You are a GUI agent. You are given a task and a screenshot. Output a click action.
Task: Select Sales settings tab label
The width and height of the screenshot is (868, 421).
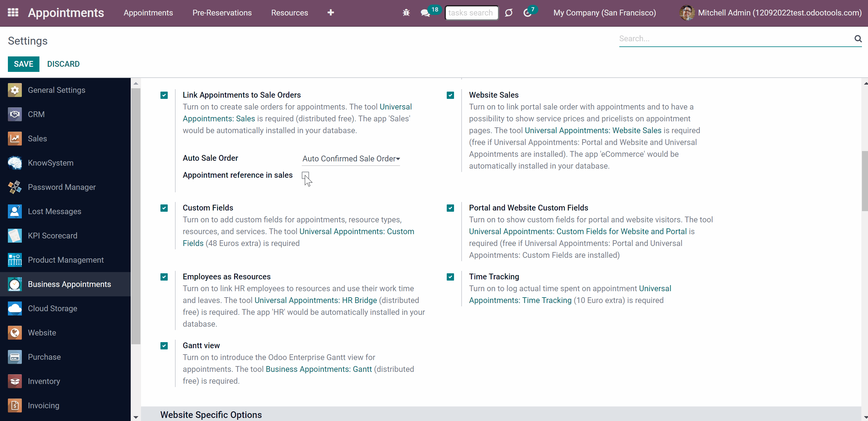(x=37, y=139)
